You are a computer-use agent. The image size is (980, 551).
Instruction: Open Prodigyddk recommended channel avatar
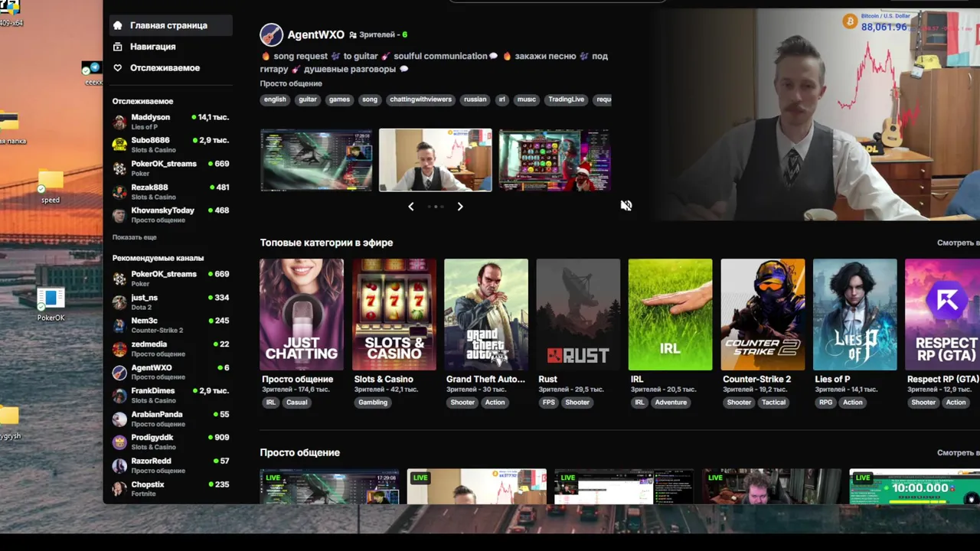pos(119,442)
